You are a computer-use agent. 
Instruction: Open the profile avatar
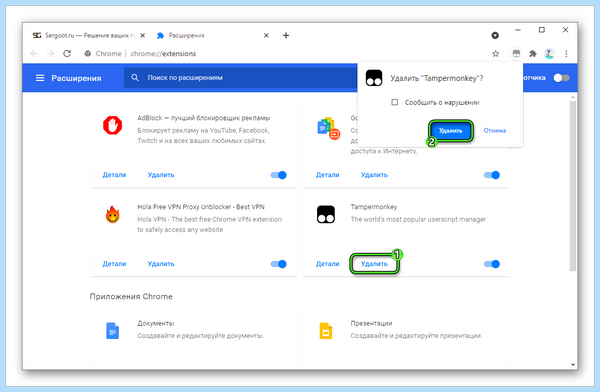(549, 54)
